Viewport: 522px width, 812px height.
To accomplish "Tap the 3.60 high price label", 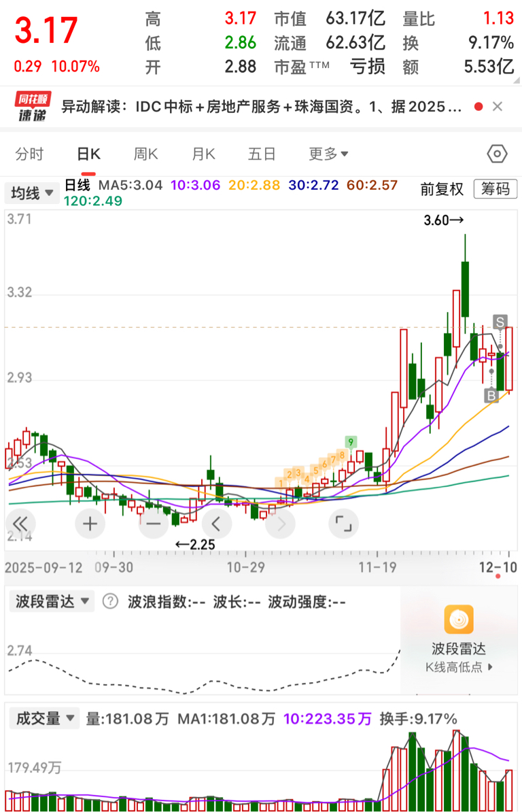I will [x=443, y=220].
